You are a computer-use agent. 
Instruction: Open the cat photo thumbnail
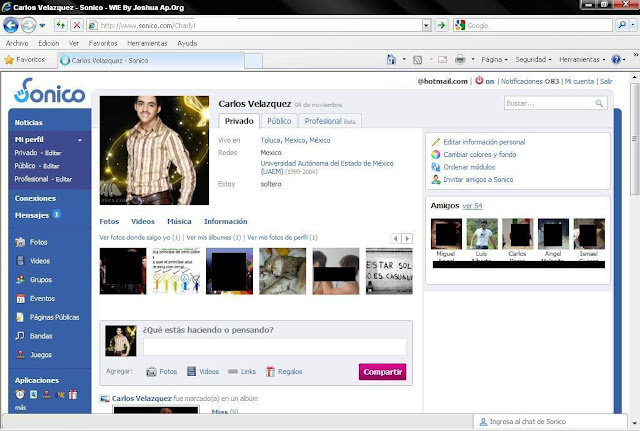pos(282,271)
